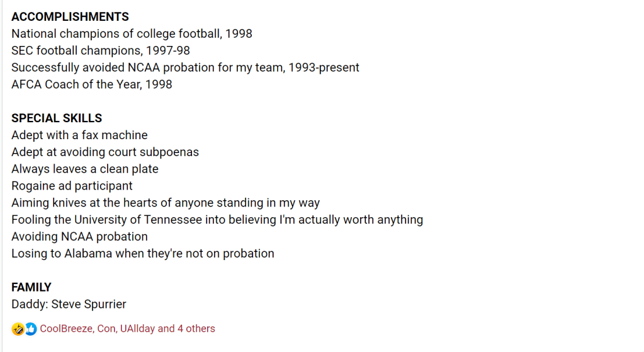644x352 pixels.
Task: Show the '4 others' who reacted
Action: 196,329
